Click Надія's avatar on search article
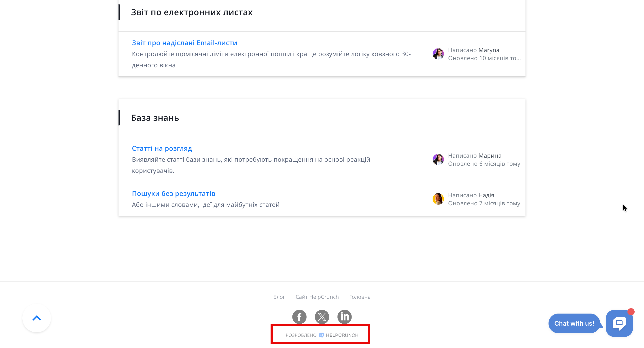644x348 pixels. point(438,199)
